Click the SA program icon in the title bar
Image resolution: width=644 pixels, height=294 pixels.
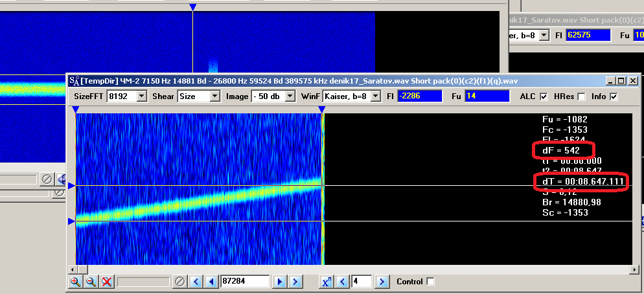click(74, 80)
